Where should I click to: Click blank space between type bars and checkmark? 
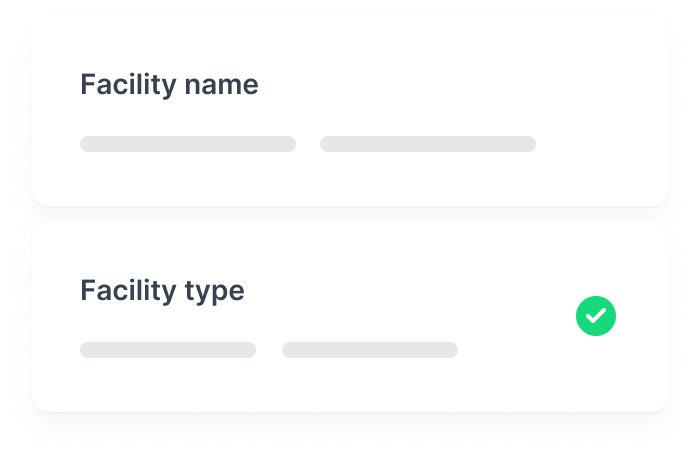[x=517, y=350]
